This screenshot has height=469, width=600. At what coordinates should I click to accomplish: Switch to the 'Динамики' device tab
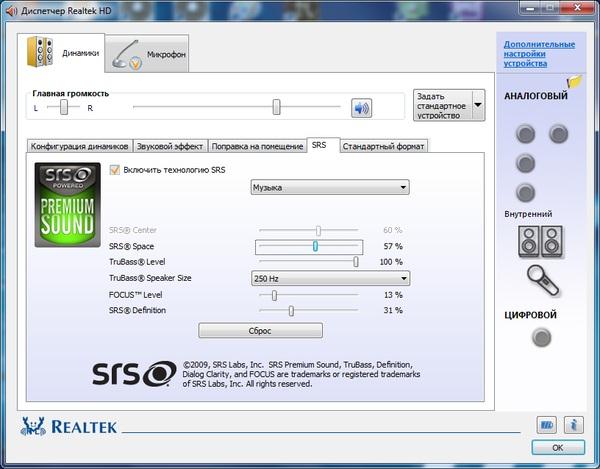61,53
